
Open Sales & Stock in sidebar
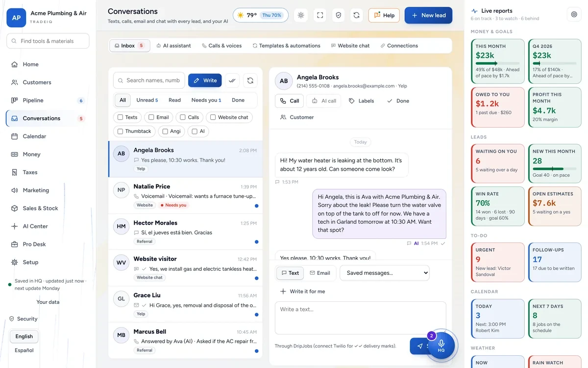pos(48,208)
